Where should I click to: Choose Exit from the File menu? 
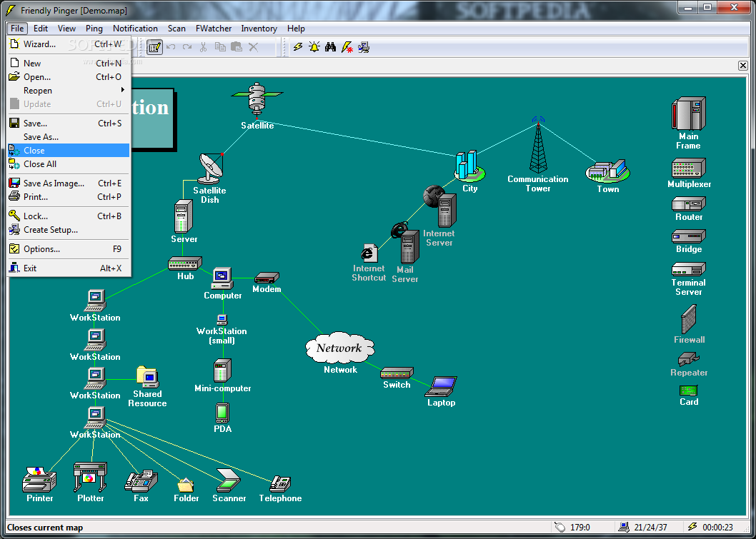[x=69, y=268]
